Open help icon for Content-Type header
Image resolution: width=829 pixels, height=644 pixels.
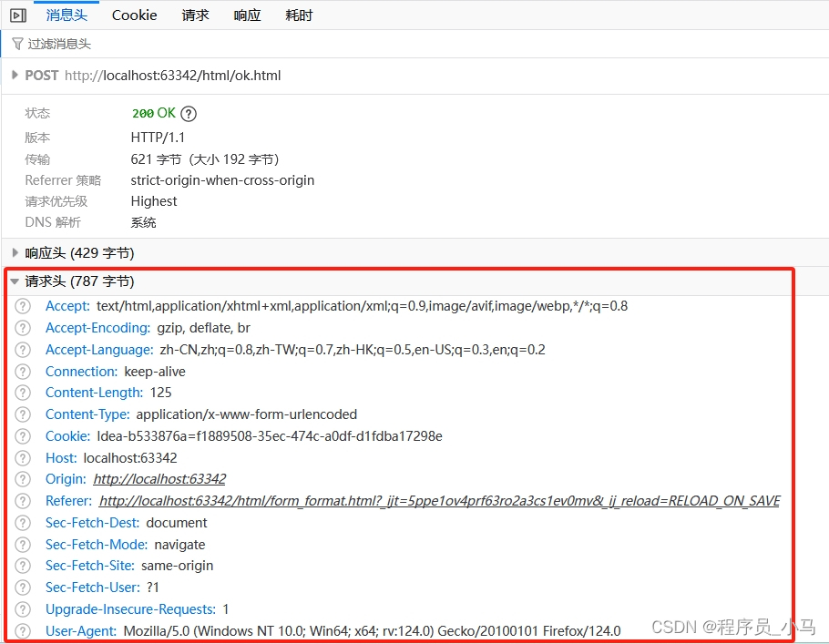point(23,414)
